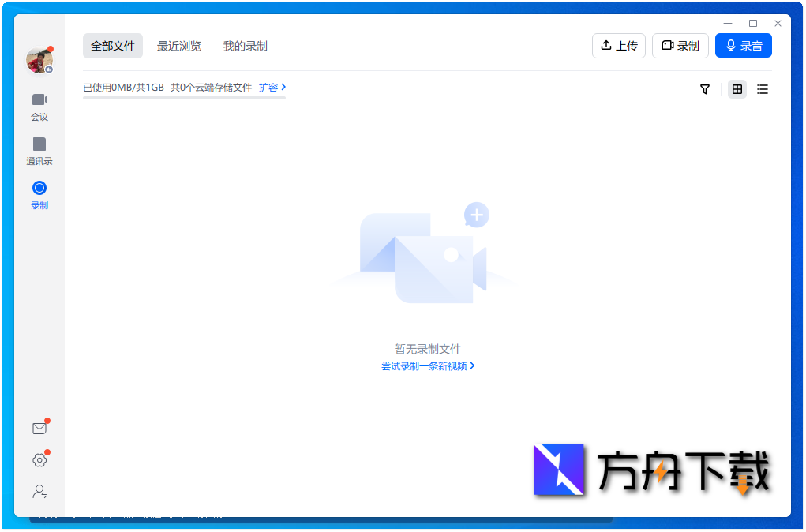Click the account switch person icon
This screenshot has width=806, height=532.
pyautogui.click(x=39, y=491)
